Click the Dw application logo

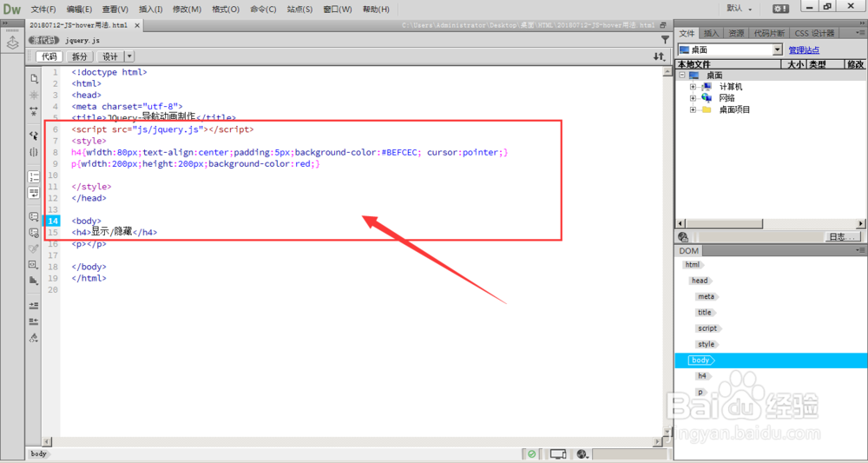coord(11,9)
